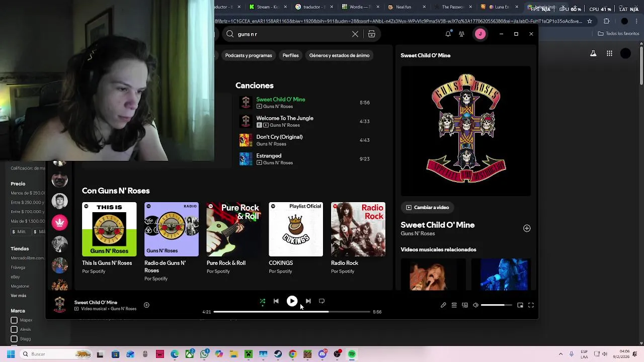The width and height of the screenshot is (644, 362).
Task: Open the Pure Rock & Roll playlist
Action: pyautogui.click(x=233, y=238)
